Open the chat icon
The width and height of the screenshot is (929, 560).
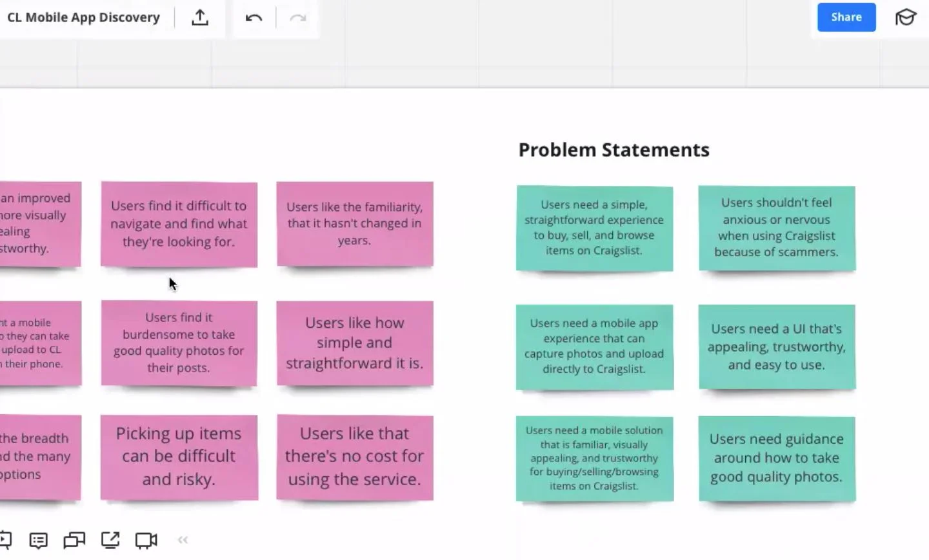74,540
